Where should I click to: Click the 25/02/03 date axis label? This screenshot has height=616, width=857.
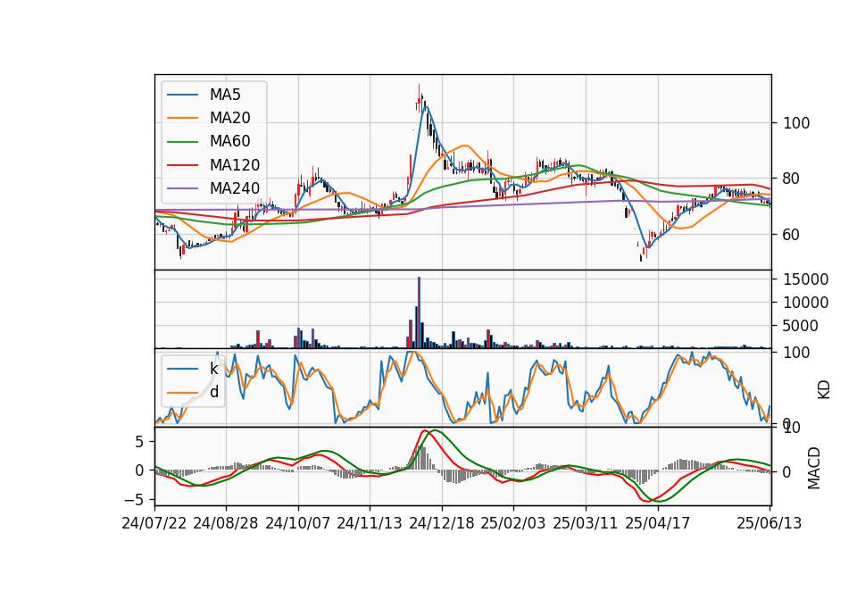513,523
